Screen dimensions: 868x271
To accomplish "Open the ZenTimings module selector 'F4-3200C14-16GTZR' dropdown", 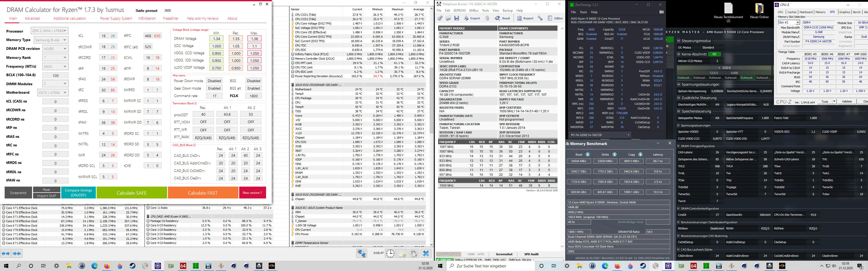I will pos(600,135).
